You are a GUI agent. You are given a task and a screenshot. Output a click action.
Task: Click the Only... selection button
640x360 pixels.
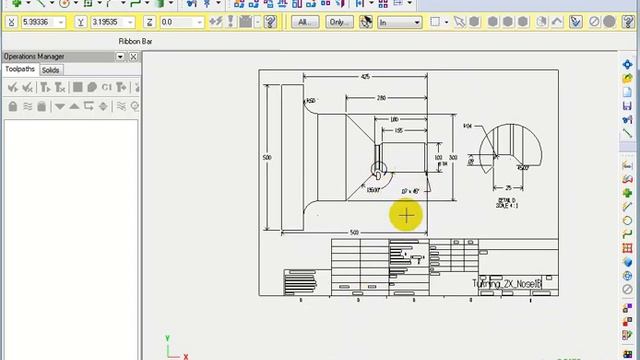(339, 22)
